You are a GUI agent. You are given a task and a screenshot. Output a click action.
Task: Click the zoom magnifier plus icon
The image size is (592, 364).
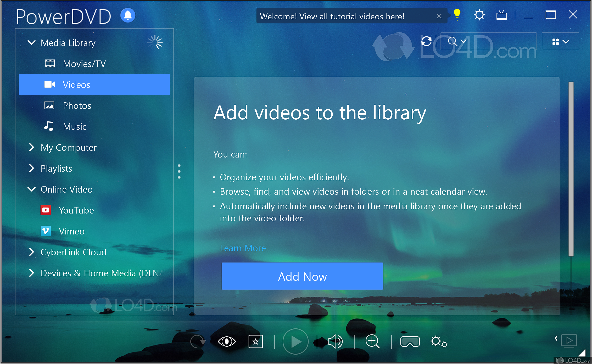[x=372, y=341]
